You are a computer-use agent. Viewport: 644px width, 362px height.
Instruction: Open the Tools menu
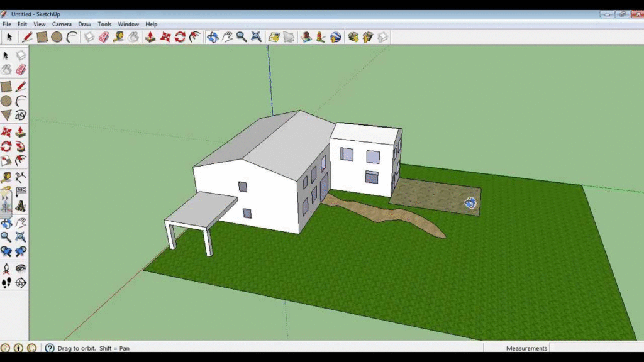[104, 24]
